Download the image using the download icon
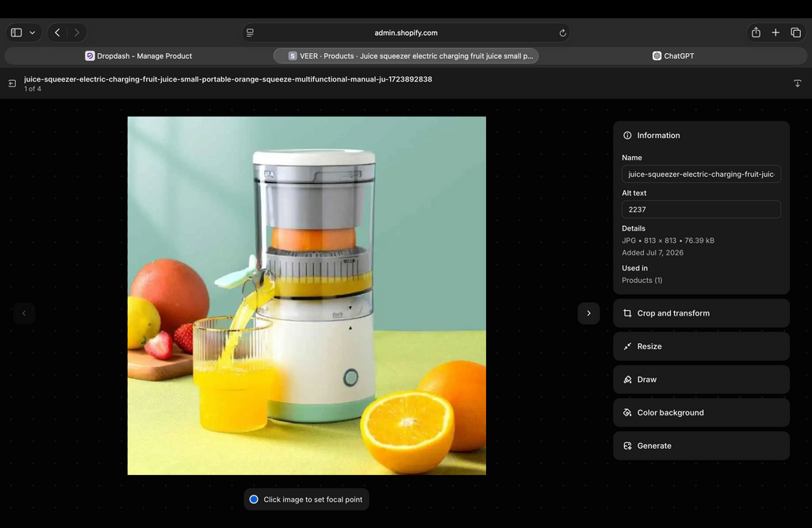The image size is (812, 528). pos(798,83)
